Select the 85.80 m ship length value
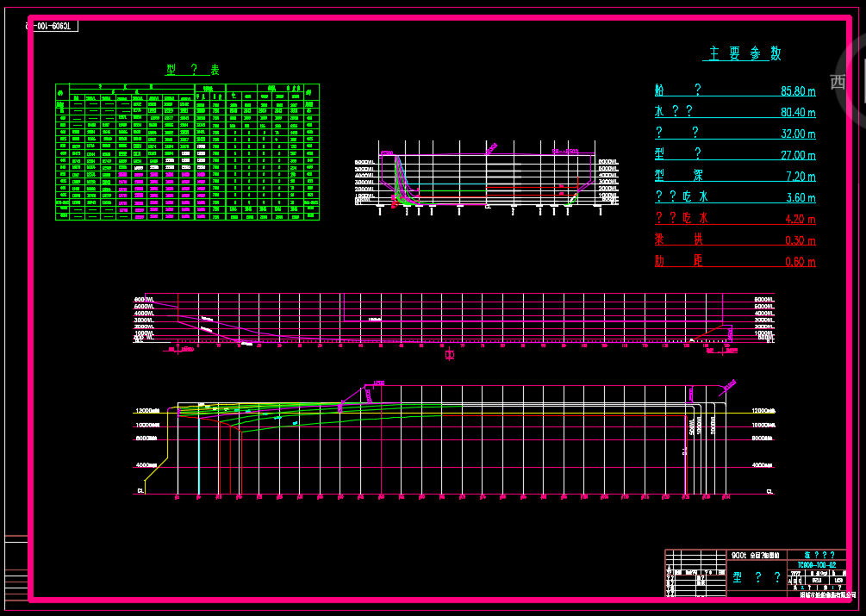 [x=798, y=91]
